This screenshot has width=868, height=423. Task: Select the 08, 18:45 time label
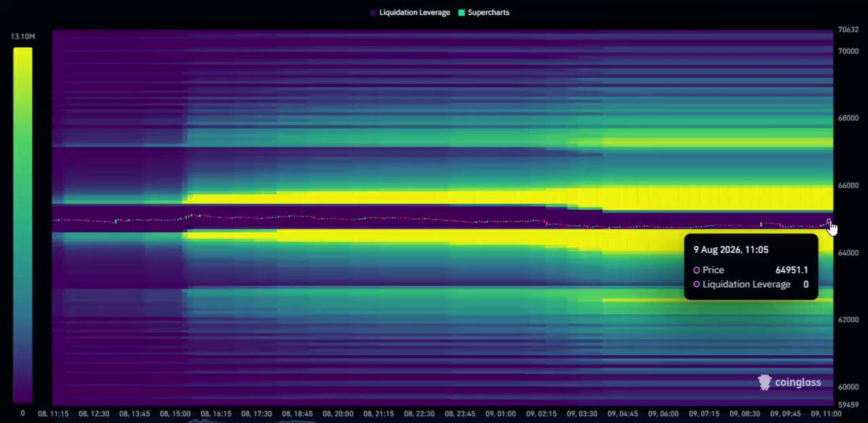coord(299,414)
